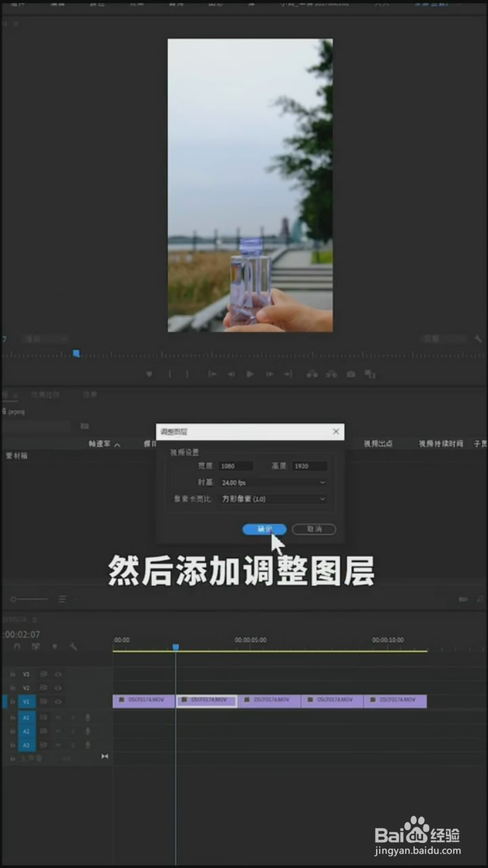
Task: Step back one frame in monitor
Action: pos(231,374)
